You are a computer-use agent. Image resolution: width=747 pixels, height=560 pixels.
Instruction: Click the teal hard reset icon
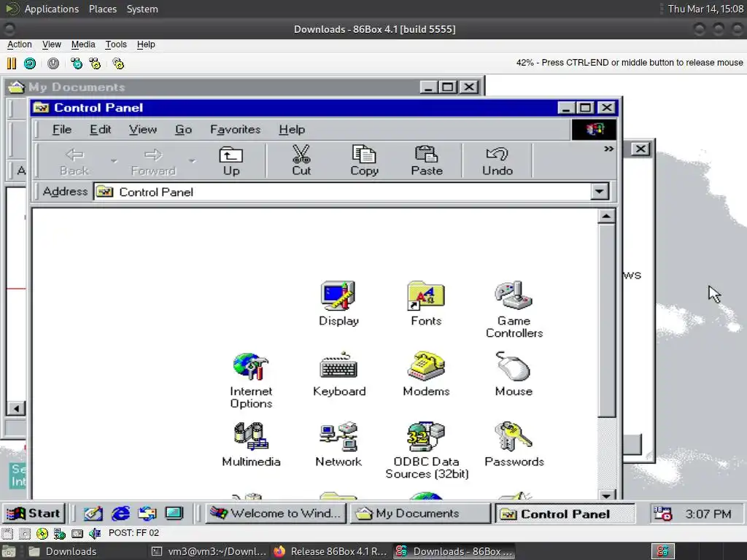point(29,63)
